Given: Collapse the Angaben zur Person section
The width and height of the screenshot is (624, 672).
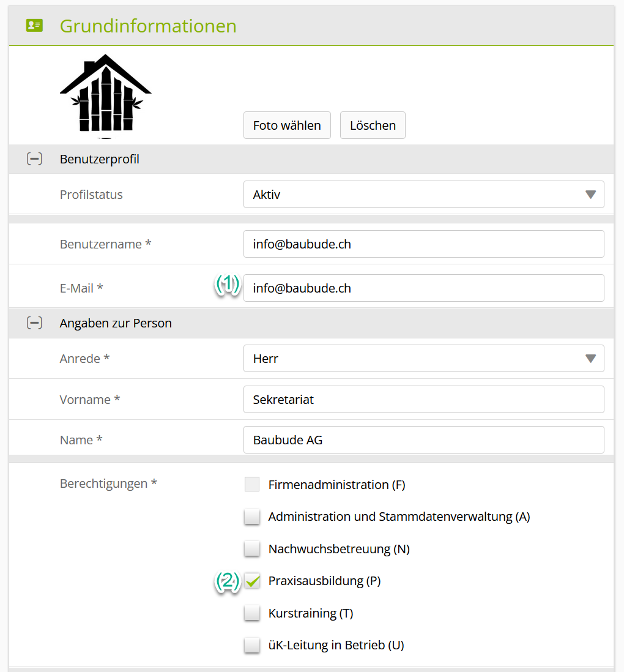Looking at the screenshot, I should 34,323.
